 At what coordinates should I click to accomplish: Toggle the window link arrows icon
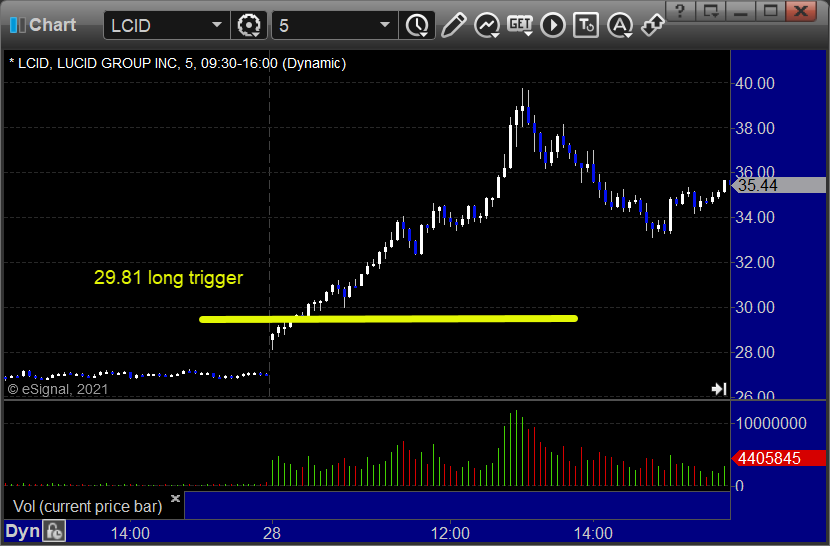pos(653,25)
